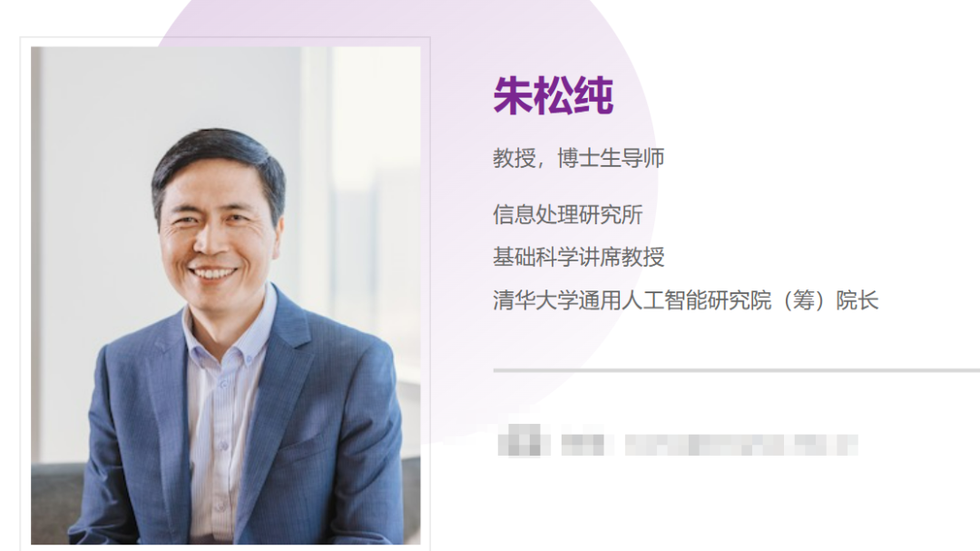Click the character 朱 in the heading
This screenshot has height=551, width=980.
(x=513, y=95)
